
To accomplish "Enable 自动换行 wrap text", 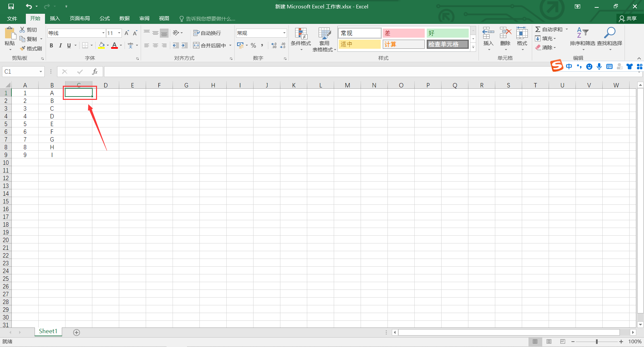I will [x=207, y=33].
